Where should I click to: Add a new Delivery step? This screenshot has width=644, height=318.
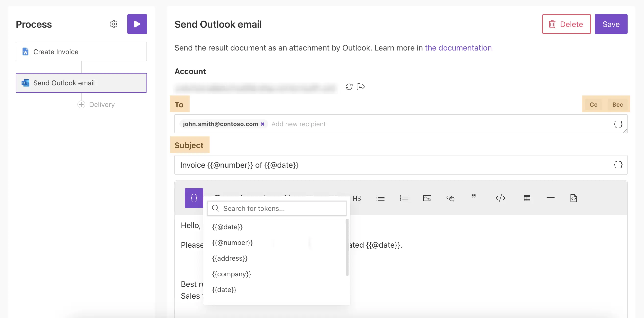click(x=96, y=104)
